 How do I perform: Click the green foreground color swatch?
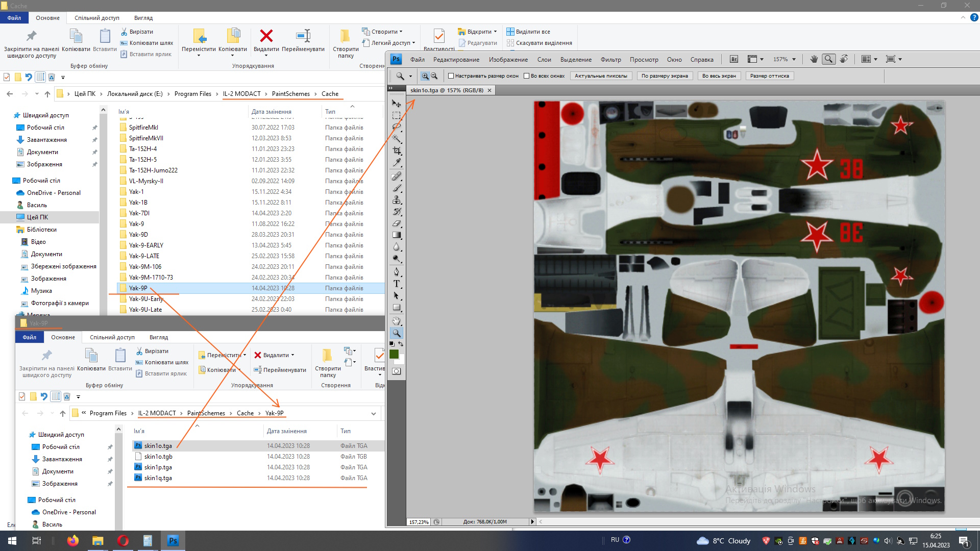point(394,354)
